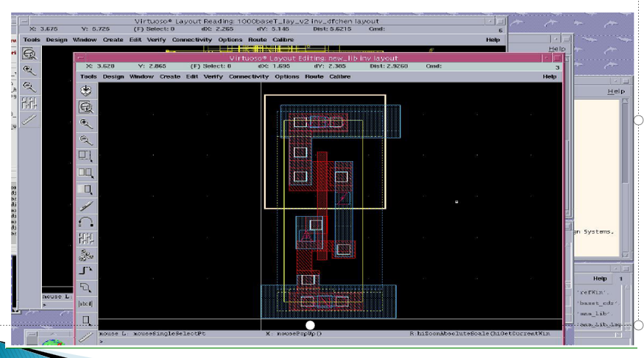The height and width of the screenshot is (358, 644).
Task: Click the '(F) Select: 0' readout in editing window
Action: point(210,66)
